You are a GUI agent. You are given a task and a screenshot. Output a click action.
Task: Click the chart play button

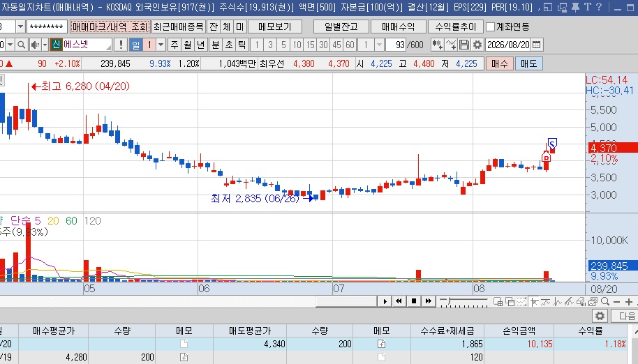point(385,301)
